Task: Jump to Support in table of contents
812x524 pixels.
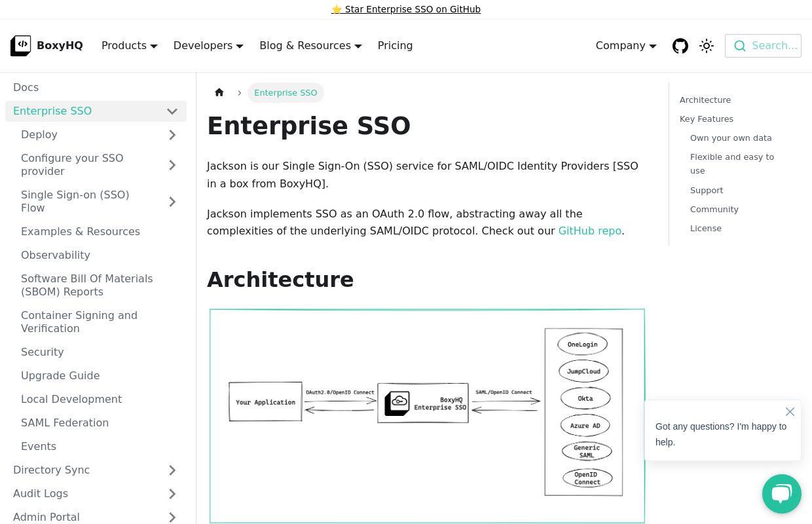Action: [707, 191]
